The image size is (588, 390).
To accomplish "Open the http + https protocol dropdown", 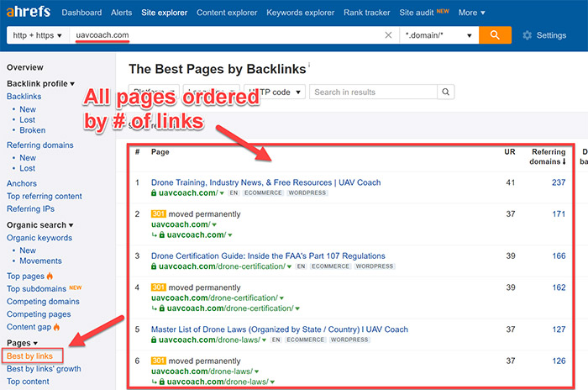I will [x=38, y=35].
